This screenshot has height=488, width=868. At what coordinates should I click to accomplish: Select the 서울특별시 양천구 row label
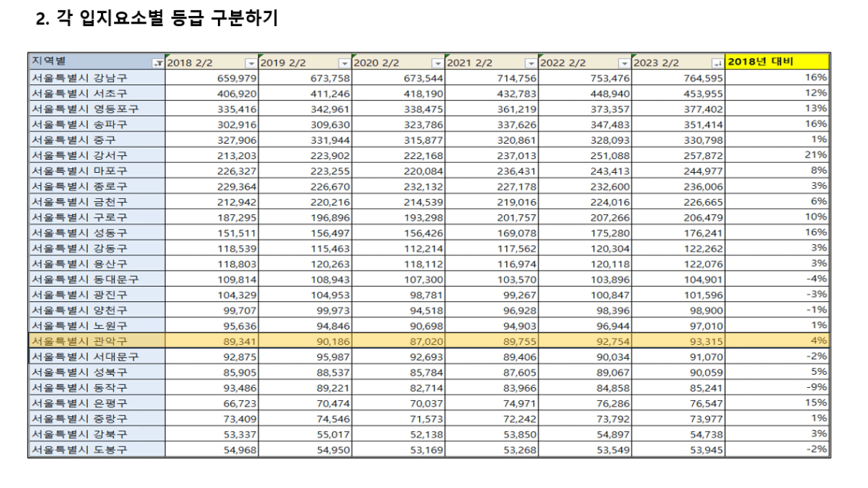point(96,311)
